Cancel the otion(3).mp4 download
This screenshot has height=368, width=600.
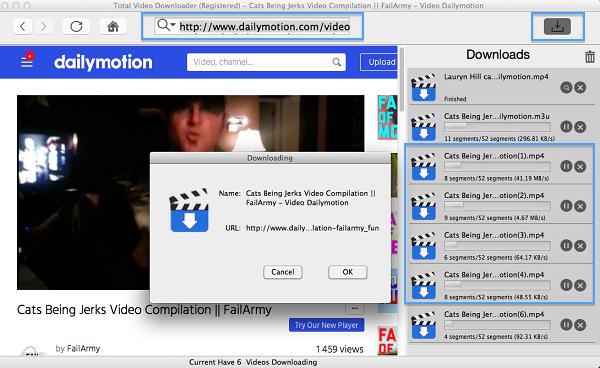(x=580, y=245)
